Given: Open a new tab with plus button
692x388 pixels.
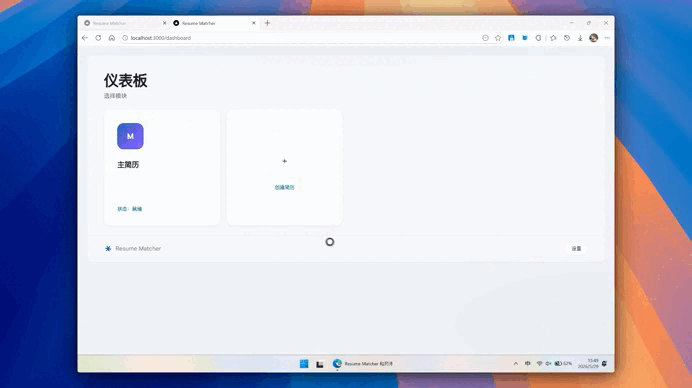Looking at the screenshot, I should [x=267, y=23].
